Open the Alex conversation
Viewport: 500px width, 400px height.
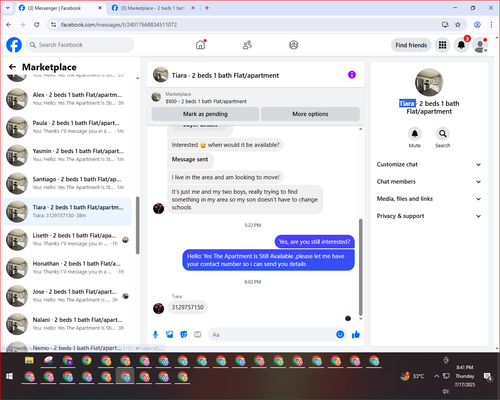[x=68, y=99]
